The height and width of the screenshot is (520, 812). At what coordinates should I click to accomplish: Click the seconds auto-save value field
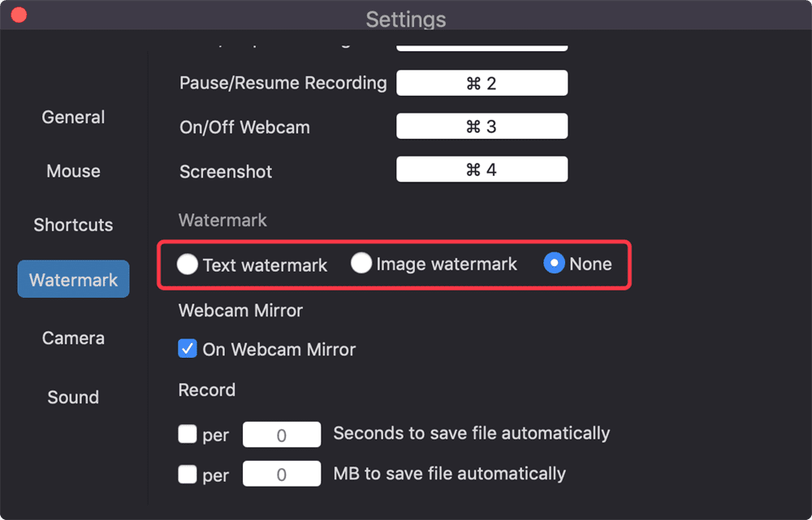point(281,434)
